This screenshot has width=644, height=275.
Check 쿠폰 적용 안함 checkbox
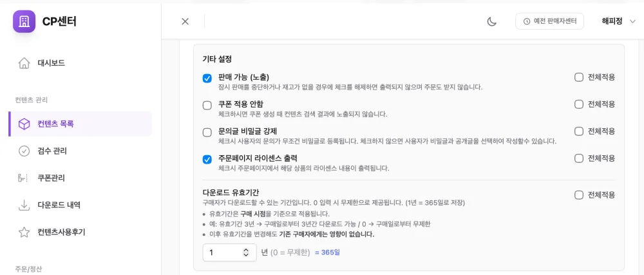(207, 106)
